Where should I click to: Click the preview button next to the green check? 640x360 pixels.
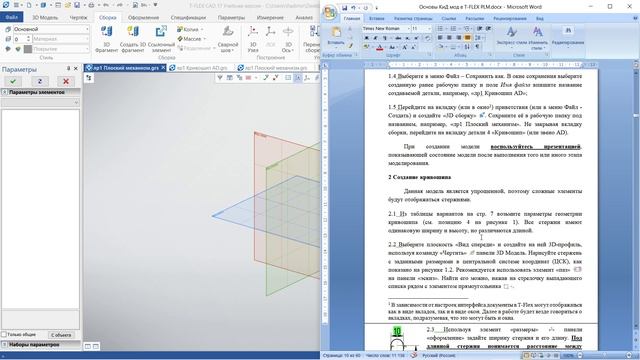click(x=40, y=81)
